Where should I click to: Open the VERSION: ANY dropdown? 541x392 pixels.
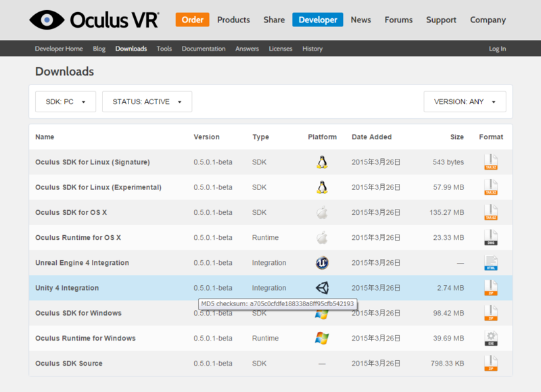[x=465, y=101]
